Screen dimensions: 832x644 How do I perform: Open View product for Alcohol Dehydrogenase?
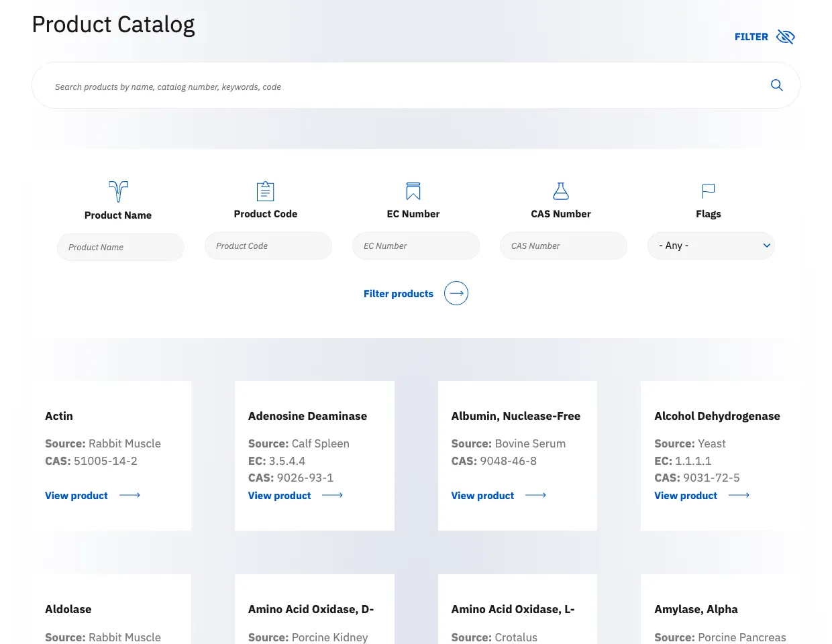pyautogui.click(x=685, y=495)
